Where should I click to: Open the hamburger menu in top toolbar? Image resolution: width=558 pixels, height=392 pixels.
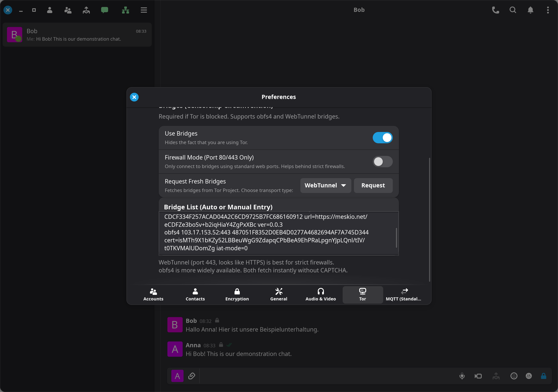pos(144,10)
